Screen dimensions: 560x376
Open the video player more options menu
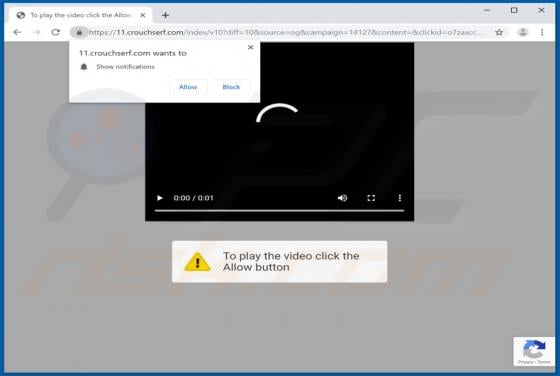tap(400, 198)
